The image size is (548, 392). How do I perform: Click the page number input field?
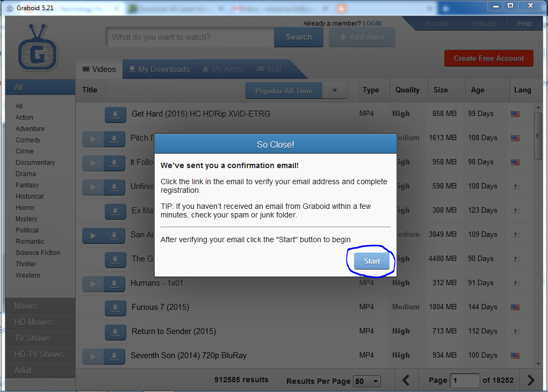point(465,381)
